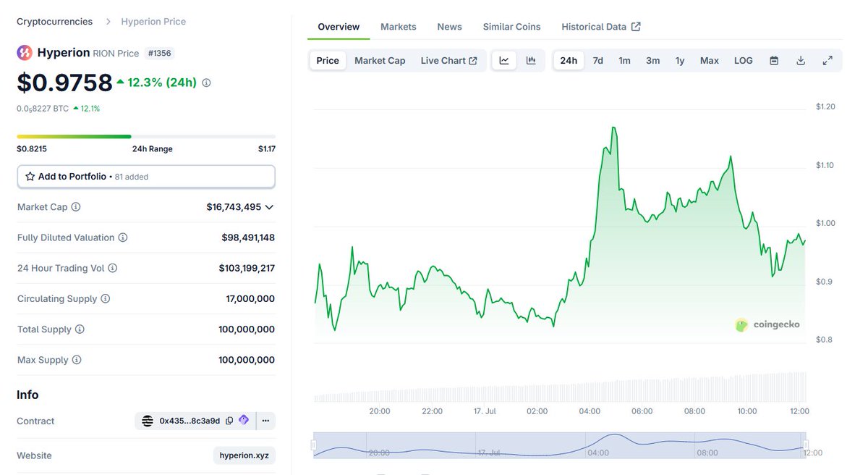Click external link icon on Live Chart

click(x=473, y=61)
